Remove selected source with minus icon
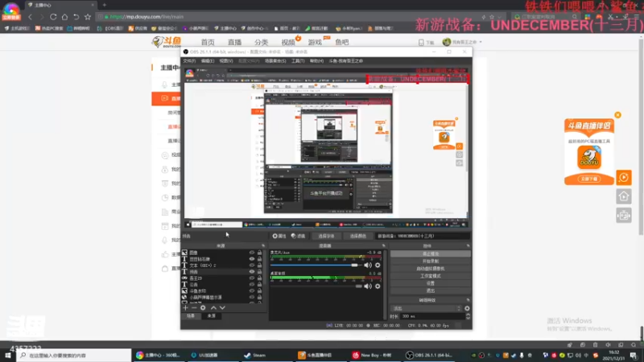The height and width of the screenshot is (362, 644). 194,308
